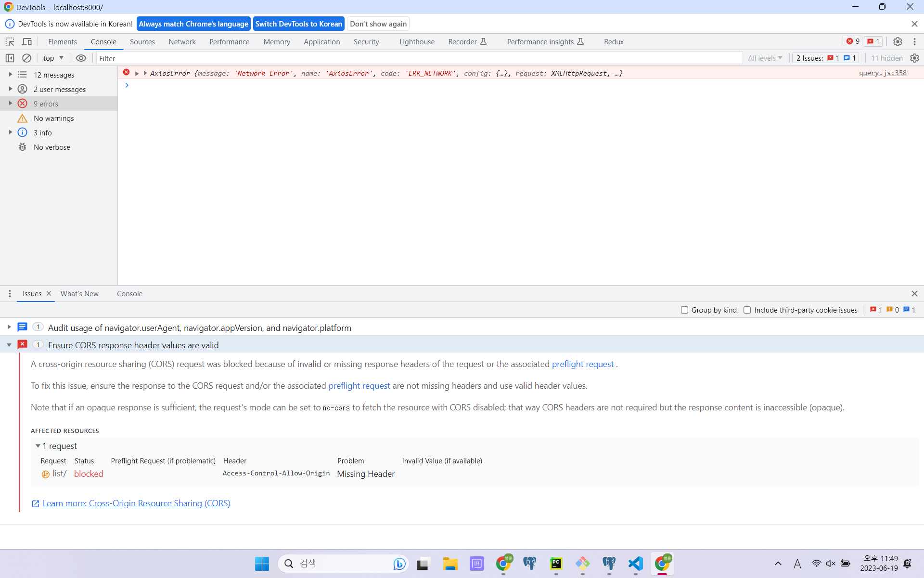The height and width of the screenshot is (578, 924).
Task: Open the What's New drawer tab
Action: [79, 294]
